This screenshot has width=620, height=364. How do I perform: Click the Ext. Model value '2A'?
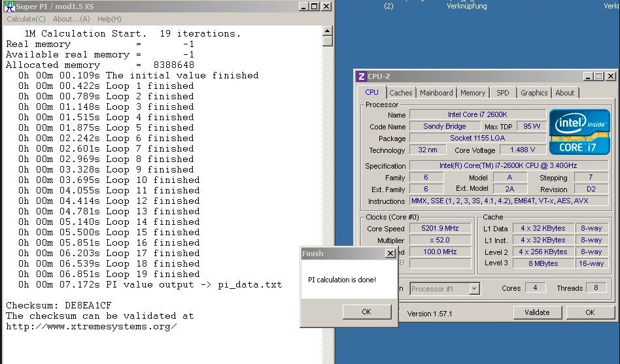coord(509,189)
